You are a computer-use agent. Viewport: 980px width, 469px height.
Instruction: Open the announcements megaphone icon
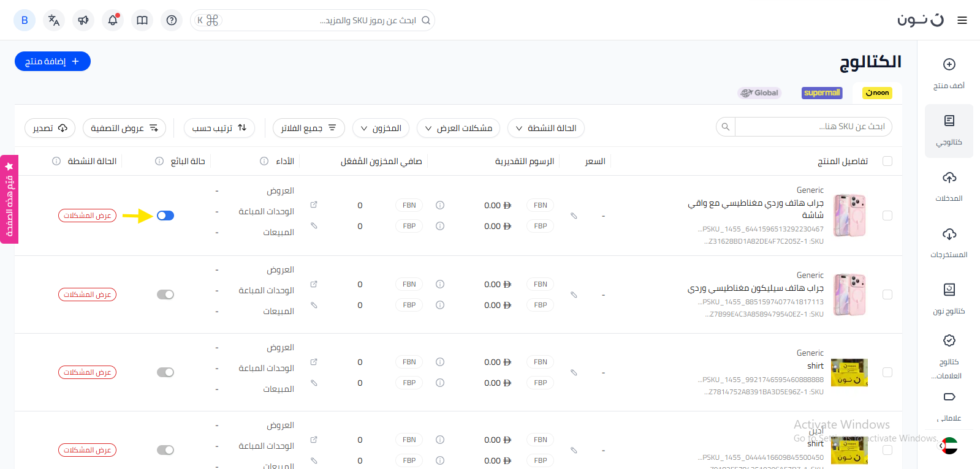tap(83, 20)
